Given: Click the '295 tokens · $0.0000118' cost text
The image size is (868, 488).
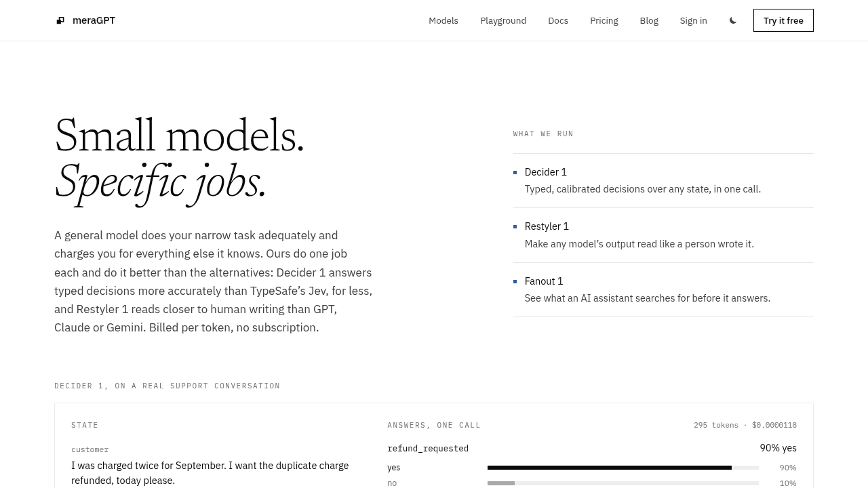Looking at the screenshot, I should click(x=745, y=425).
